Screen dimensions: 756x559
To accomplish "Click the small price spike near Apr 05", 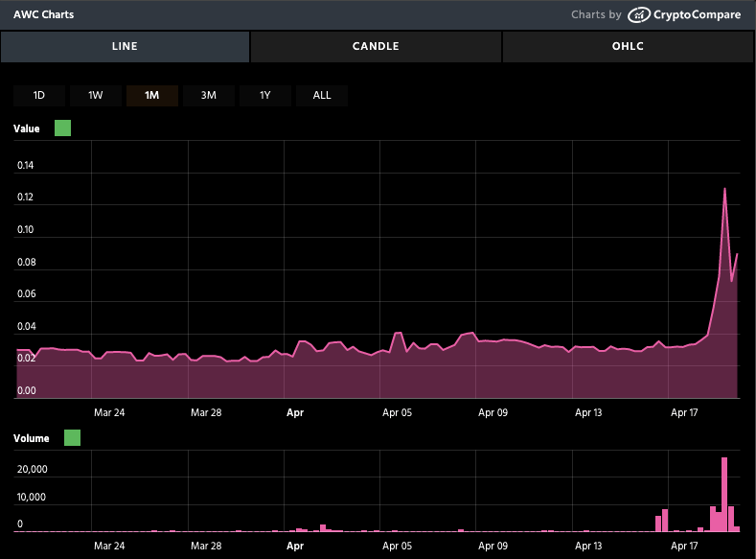I will coord(398,334).
